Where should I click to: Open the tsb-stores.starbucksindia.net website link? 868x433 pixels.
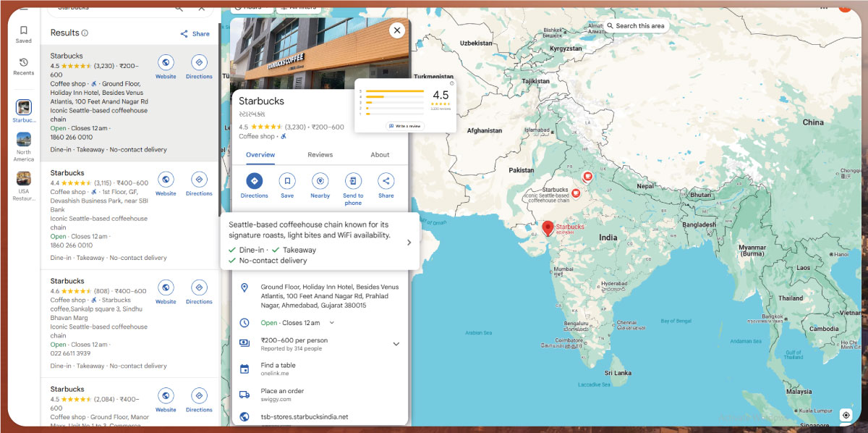pos(305,417)
